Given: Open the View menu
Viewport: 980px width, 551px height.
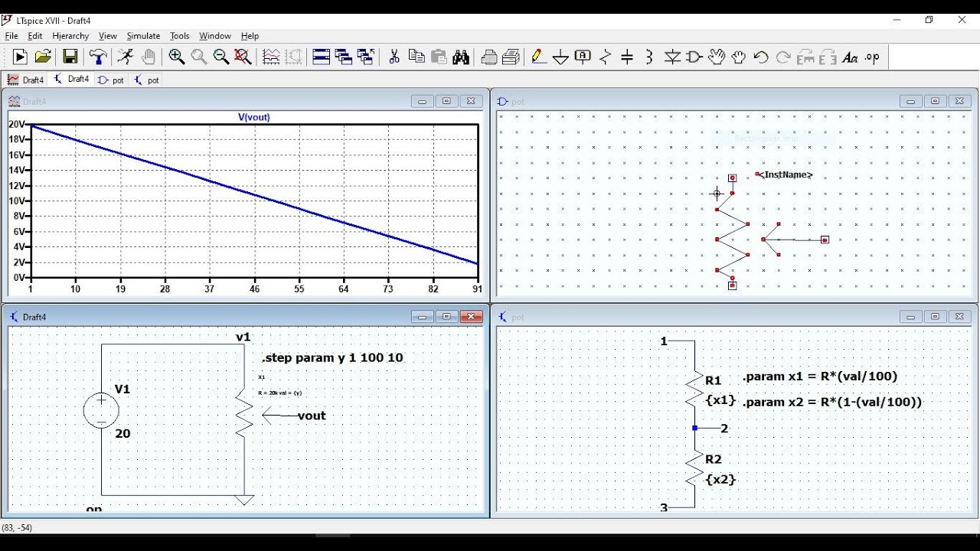Looking at the screenshot, I should tap(108, 36).
